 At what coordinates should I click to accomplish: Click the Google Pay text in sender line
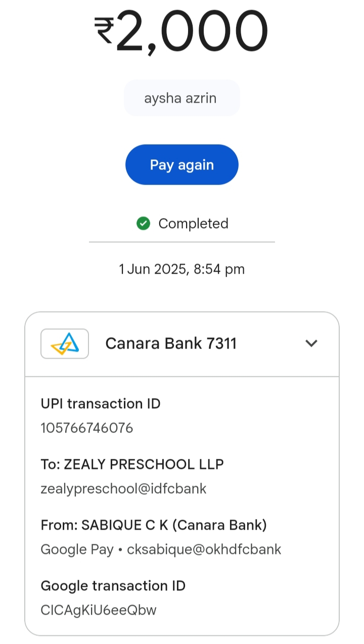click(77, 549)
